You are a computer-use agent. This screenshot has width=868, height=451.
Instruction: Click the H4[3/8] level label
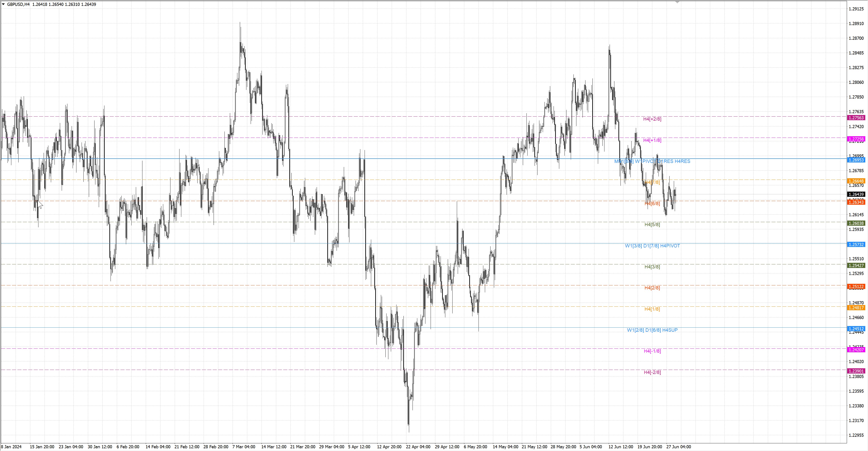pos(652,267)
